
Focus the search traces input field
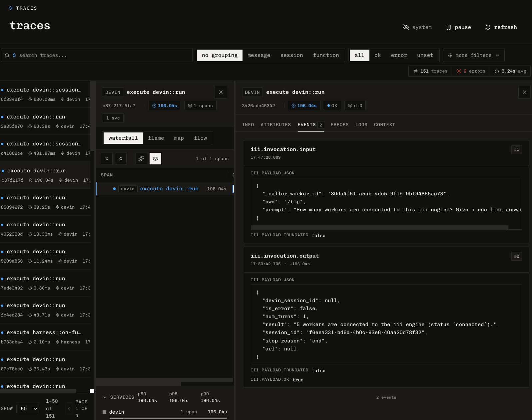click(x=97, y=55)
